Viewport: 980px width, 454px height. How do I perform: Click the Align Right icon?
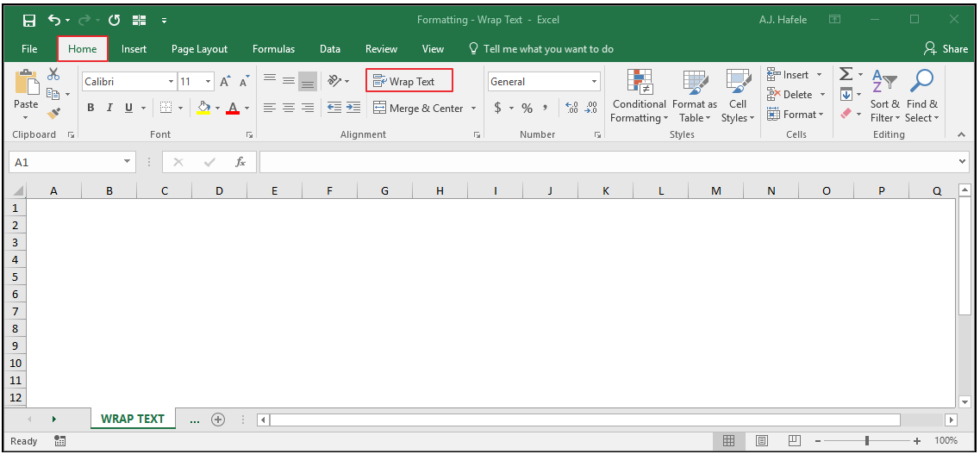tap(308, 108)
